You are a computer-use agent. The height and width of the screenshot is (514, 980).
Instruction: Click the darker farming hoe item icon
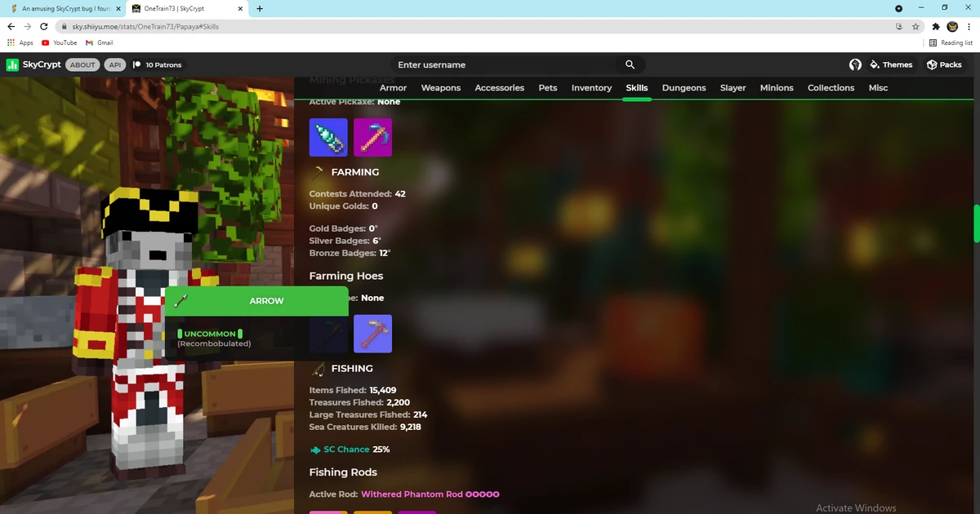pyautogui.click(x=328, y=333)
